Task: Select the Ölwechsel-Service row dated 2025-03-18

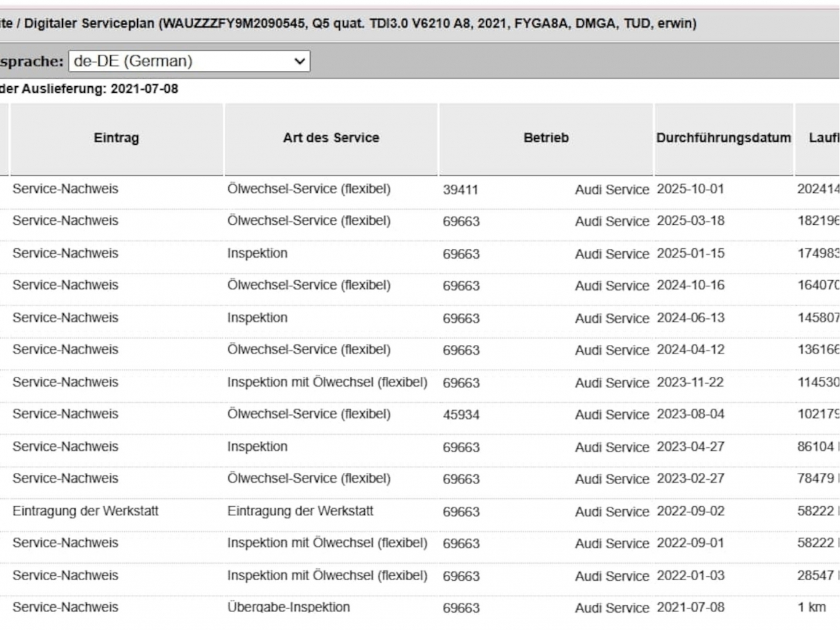Action: click(x=420, y=221)
